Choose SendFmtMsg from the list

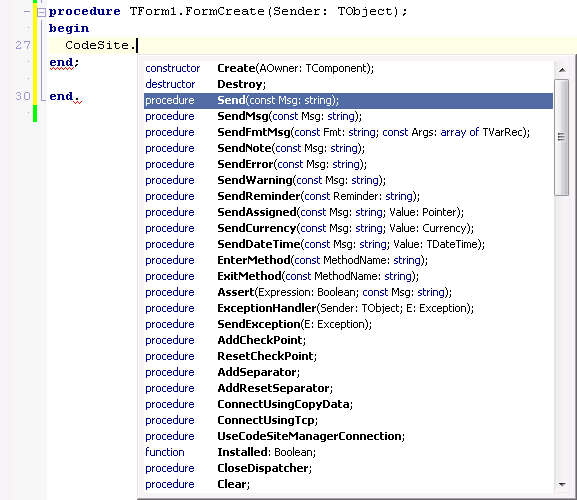[x=348, y=132]
